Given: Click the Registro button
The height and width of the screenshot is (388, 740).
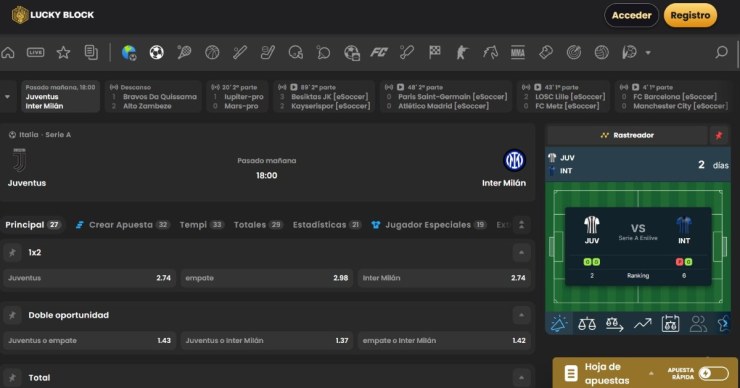Looking at the screenshot, I should pyautogui.click(x=690, y=15).
